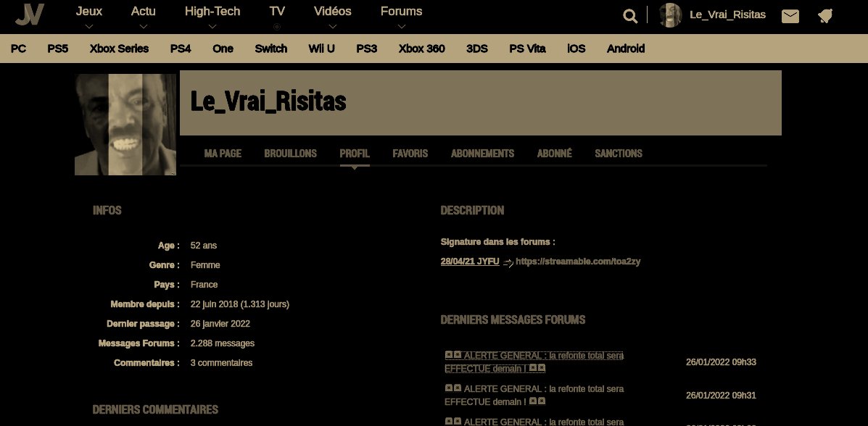Click the Le_Vrai_Risitas profile heading
The width and height of the screenshot is (868, 426).
268,101
